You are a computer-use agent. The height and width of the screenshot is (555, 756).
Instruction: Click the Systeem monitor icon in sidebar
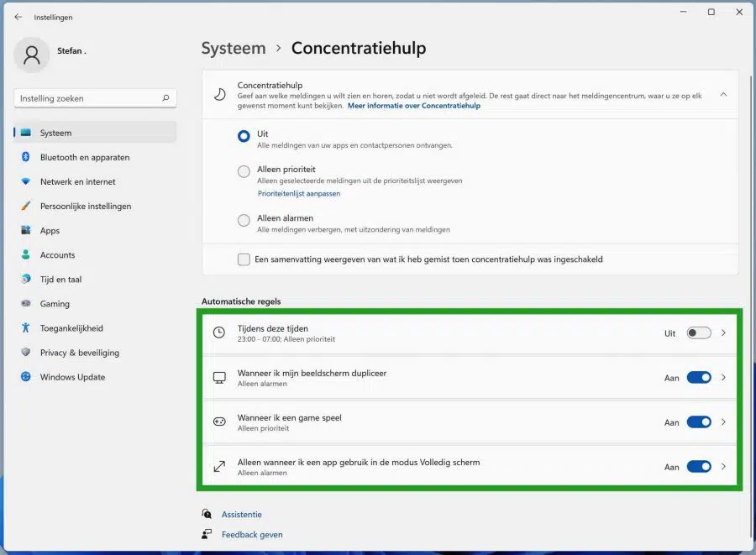click(25, 133)
